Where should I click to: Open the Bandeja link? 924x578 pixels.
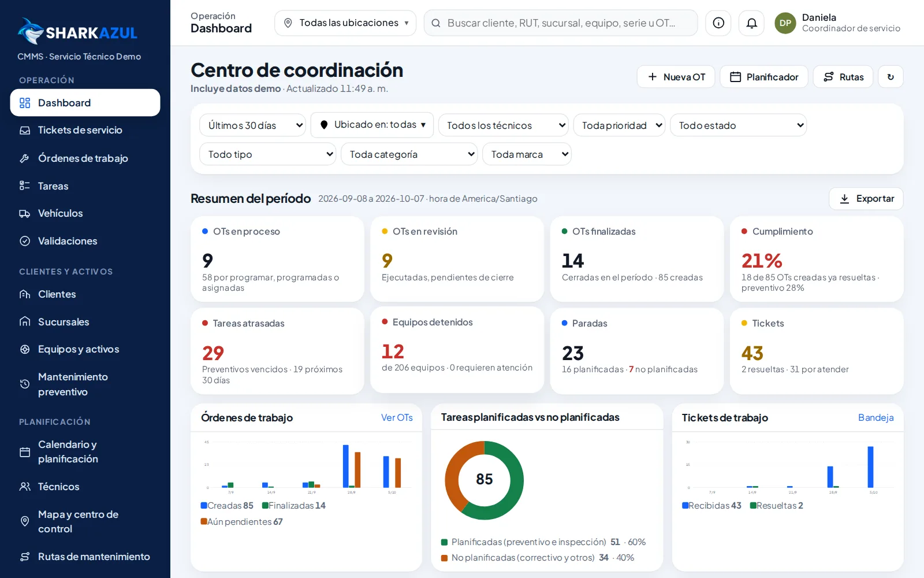875,417
